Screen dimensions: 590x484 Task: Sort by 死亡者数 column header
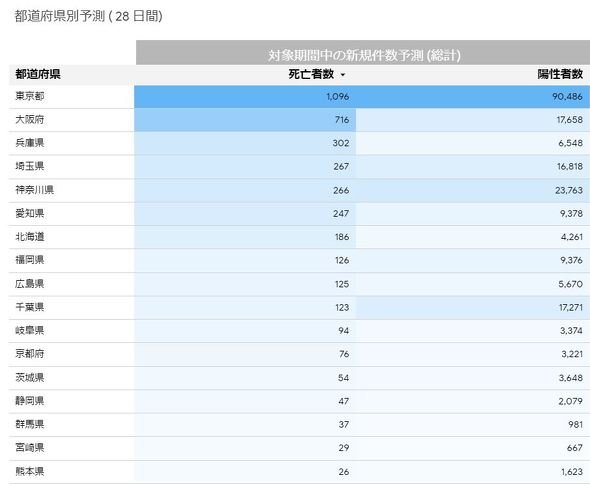point(311,74)
